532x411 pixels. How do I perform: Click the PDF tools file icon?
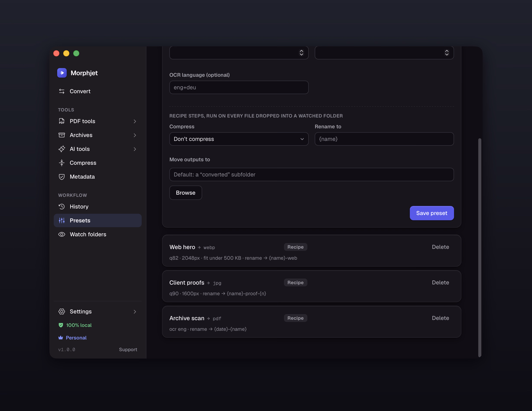tap(62, 121)
